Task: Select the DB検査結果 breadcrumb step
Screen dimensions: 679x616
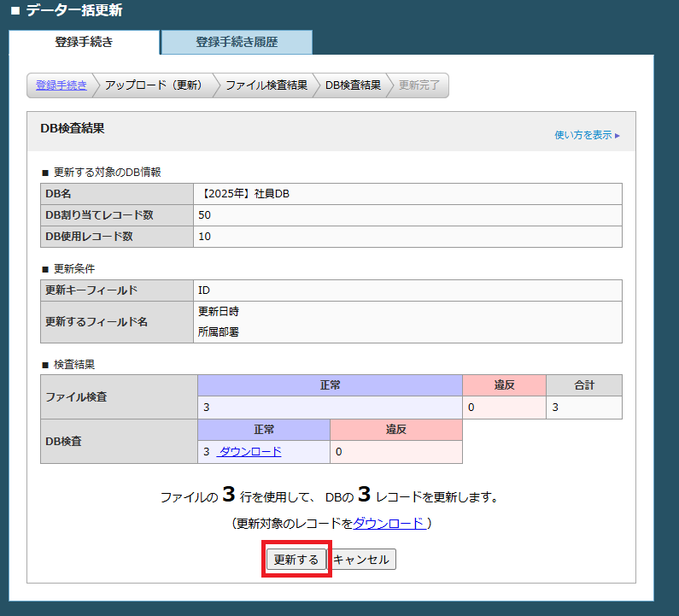Action: pyautogui.click(x=353, y=85)
